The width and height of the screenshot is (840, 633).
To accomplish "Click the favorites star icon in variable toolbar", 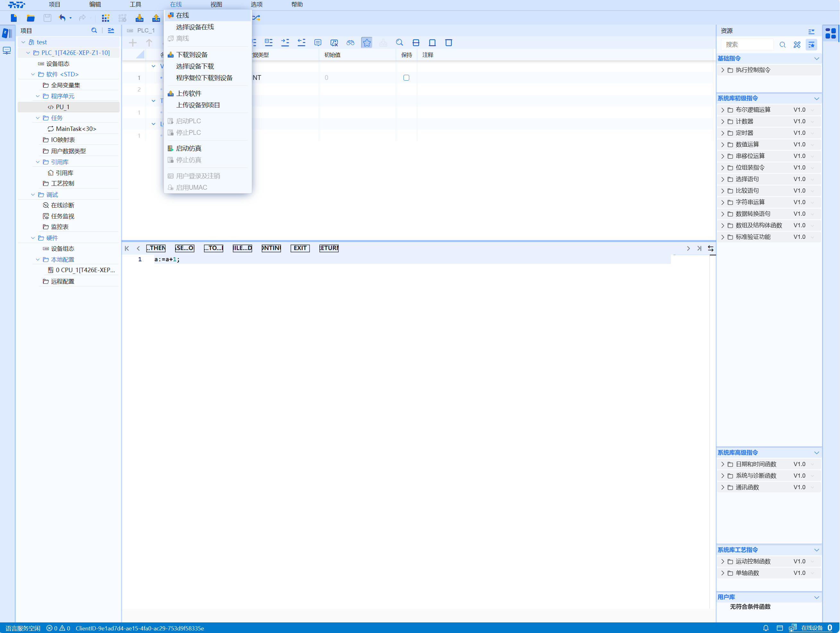I will click(367, 43).
